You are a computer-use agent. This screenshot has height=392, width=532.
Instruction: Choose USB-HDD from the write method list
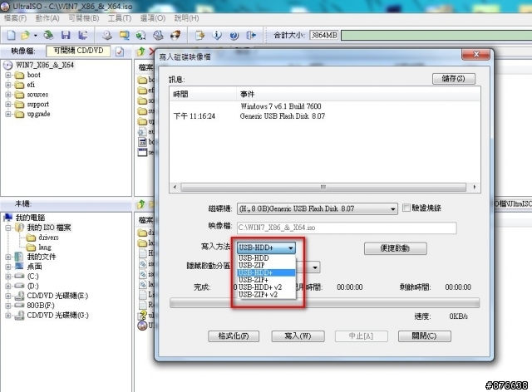266,258
